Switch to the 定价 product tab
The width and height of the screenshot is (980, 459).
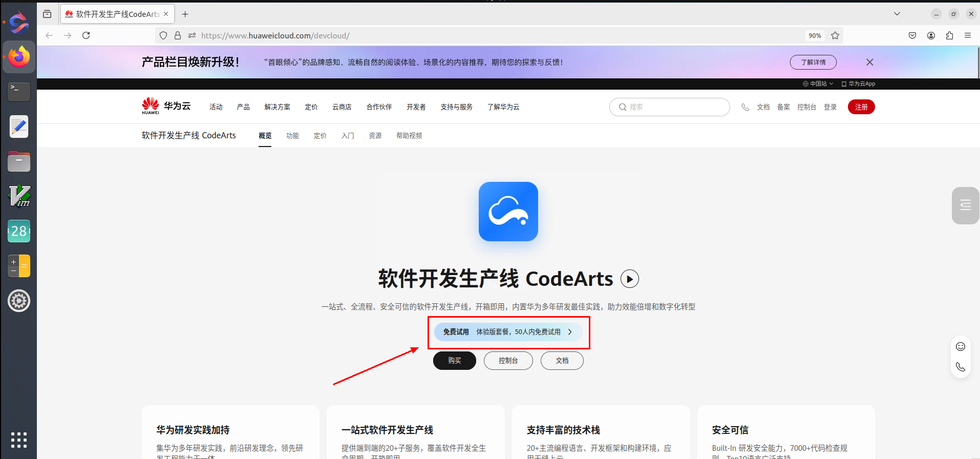(x=321, y=136)
